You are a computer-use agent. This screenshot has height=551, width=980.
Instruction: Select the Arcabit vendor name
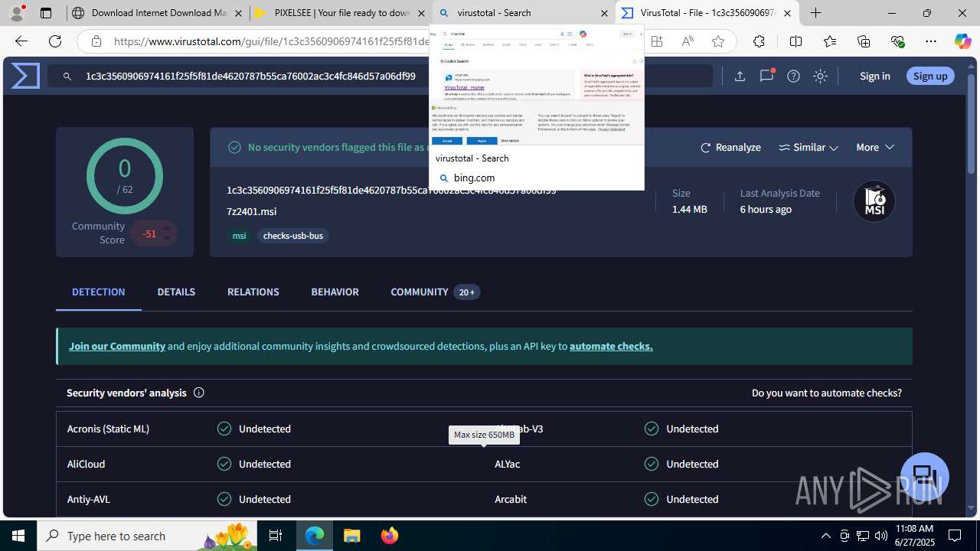(x=511, y=499)
